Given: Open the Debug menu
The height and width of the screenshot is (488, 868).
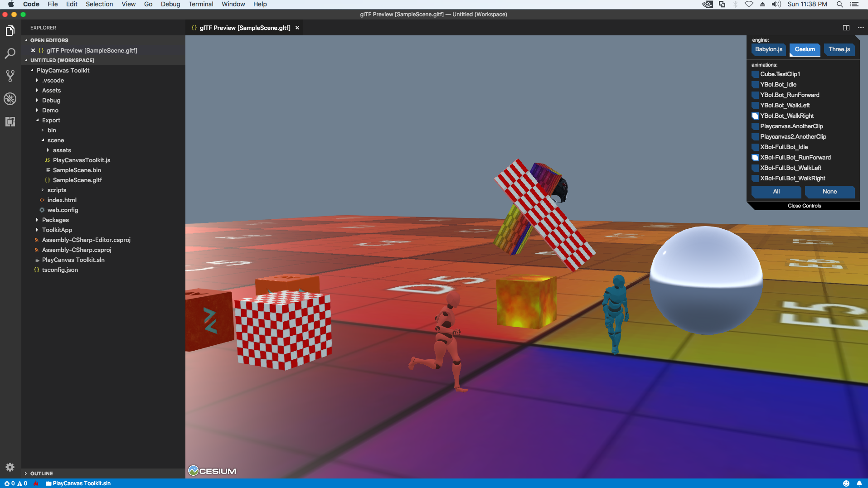Looking at the screenshot, I should pos(170,4).
